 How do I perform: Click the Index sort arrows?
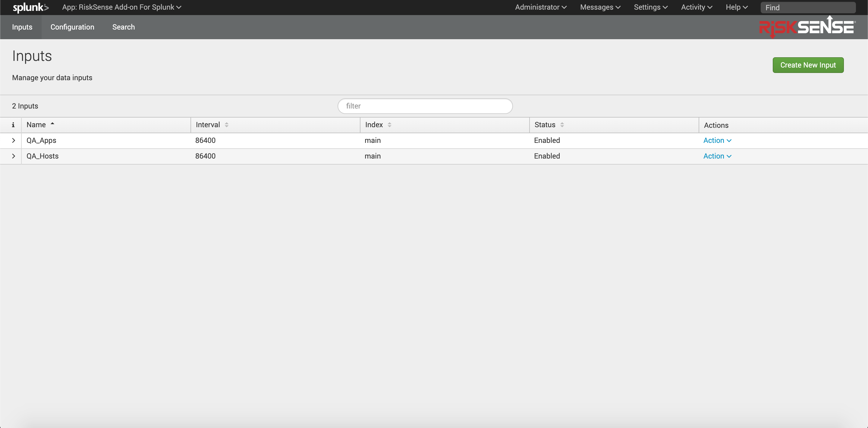click(389, 125)
